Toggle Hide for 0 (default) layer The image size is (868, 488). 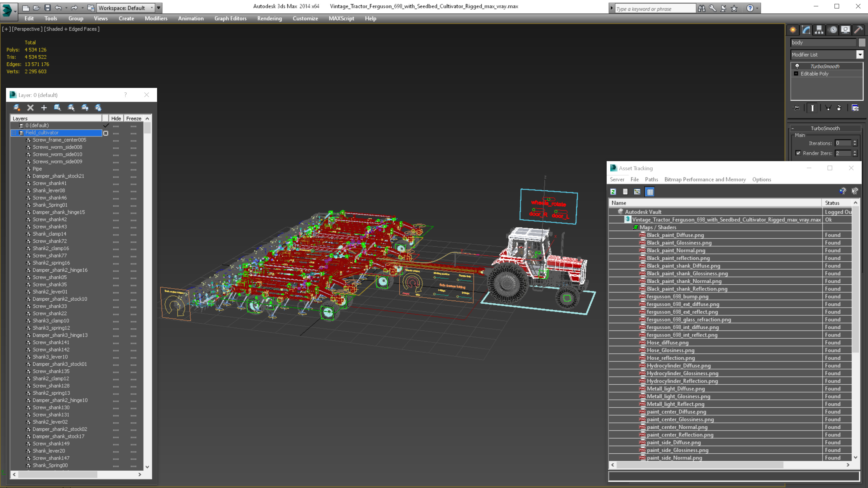[x=116, y=126]
